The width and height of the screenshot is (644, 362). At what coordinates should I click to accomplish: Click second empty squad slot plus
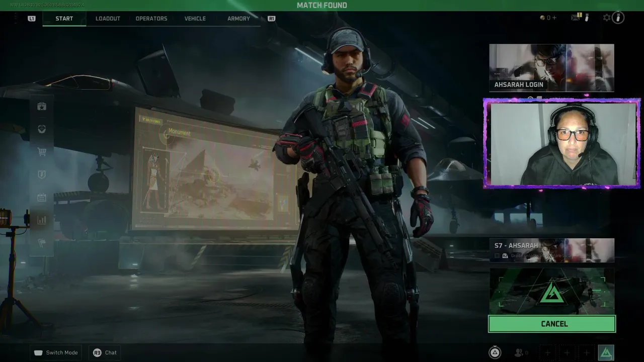567,352
